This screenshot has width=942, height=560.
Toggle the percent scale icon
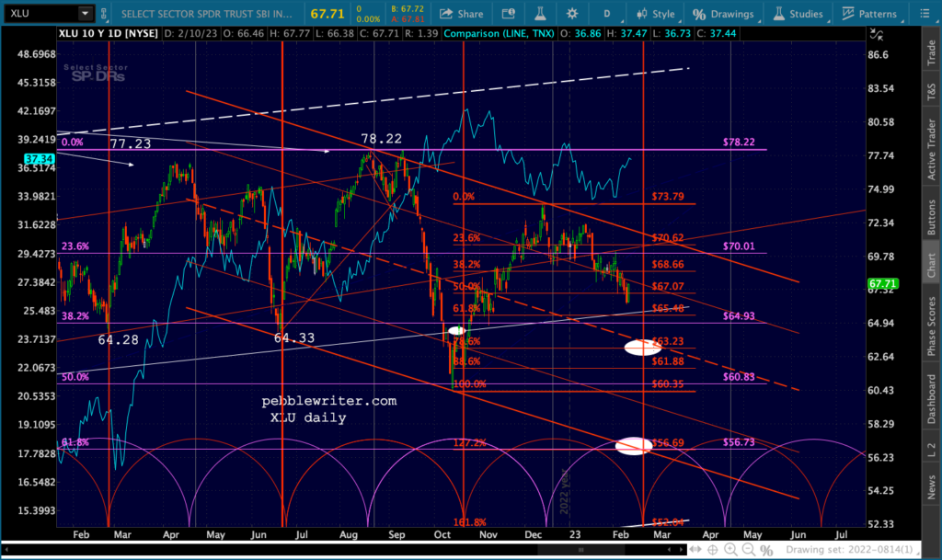(766, 550)
